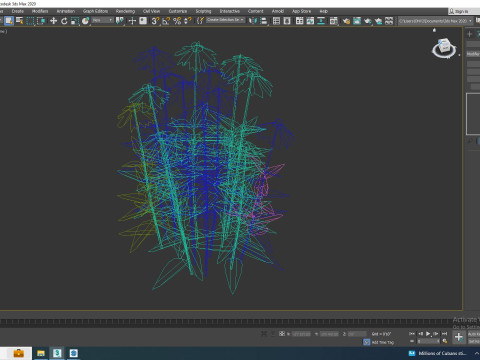480x360 pixels.
Task: Click Render Production teapot icon
Action: [x=367, y=21]
